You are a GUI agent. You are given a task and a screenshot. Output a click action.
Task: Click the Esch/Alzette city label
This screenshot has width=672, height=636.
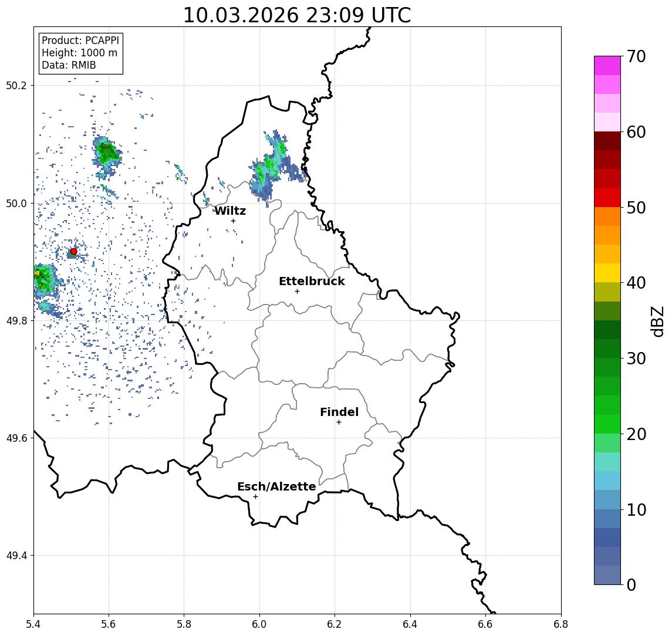pos(276,486)
